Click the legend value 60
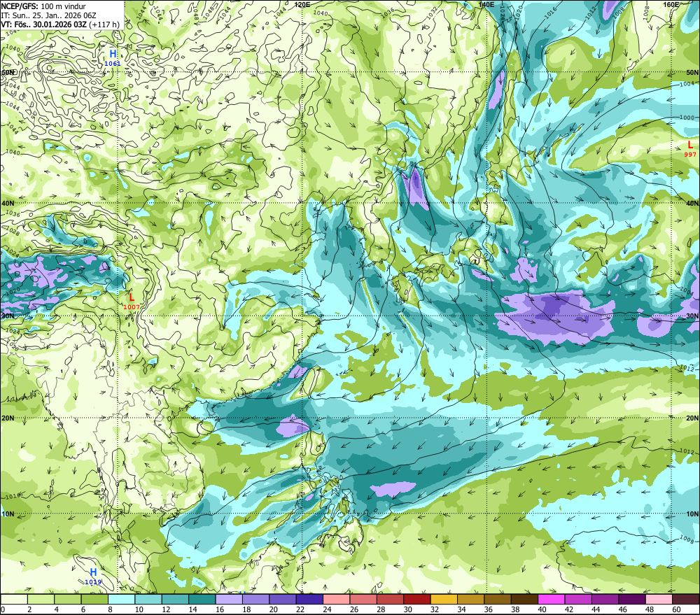Screen dimensions: 700x615 676,609
